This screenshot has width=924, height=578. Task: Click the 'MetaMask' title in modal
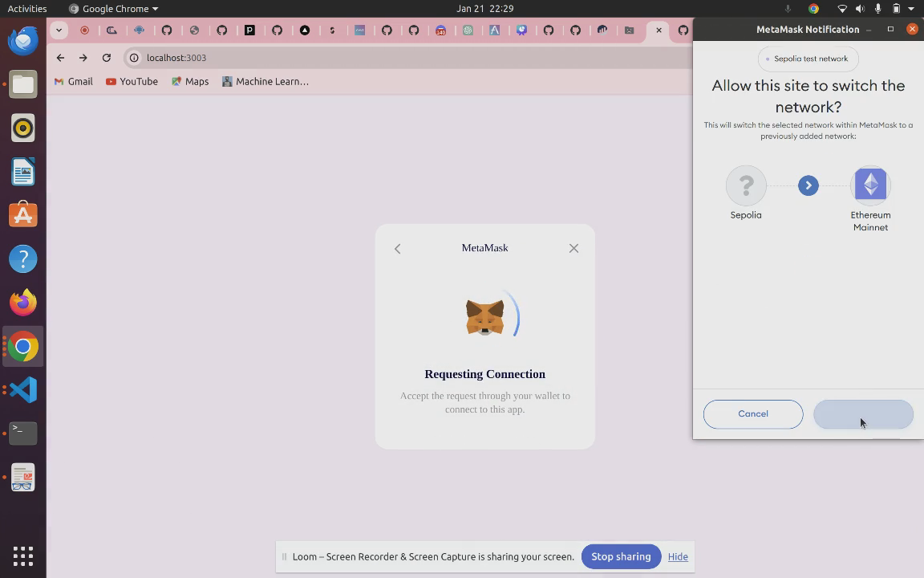(x=485, y=248)
